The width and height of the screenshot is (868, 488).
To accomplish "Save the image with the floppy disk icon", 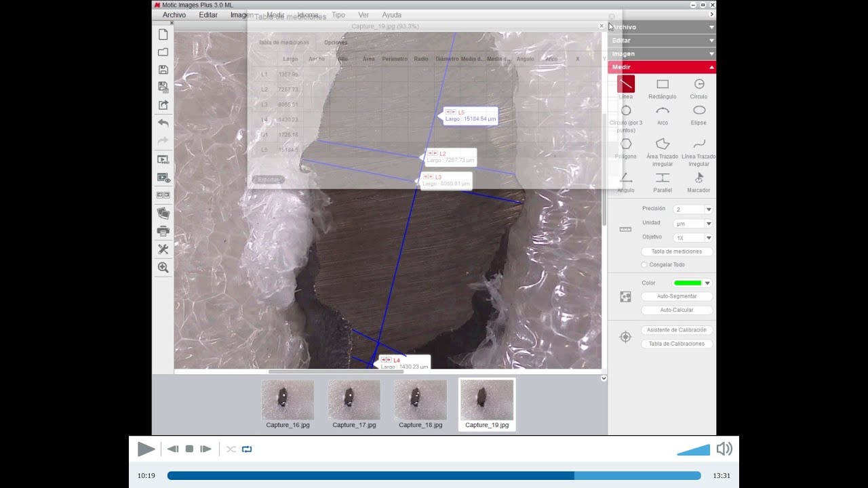I will click(163, 70).
